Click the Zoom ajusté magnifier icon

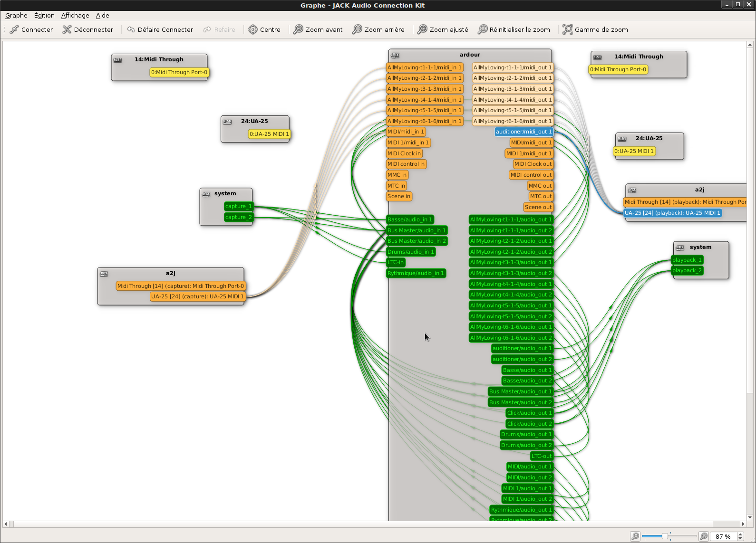coord(422,29)
